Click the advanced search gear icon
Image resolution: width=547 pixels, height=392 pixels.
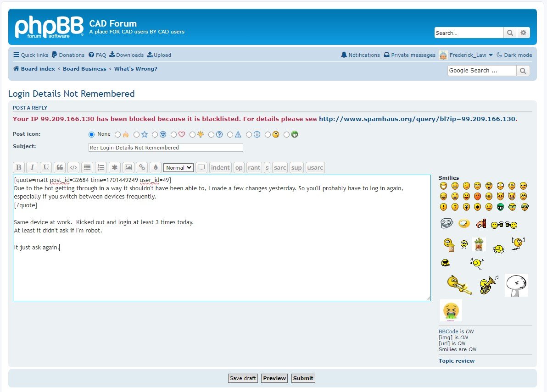pos(523,33)
